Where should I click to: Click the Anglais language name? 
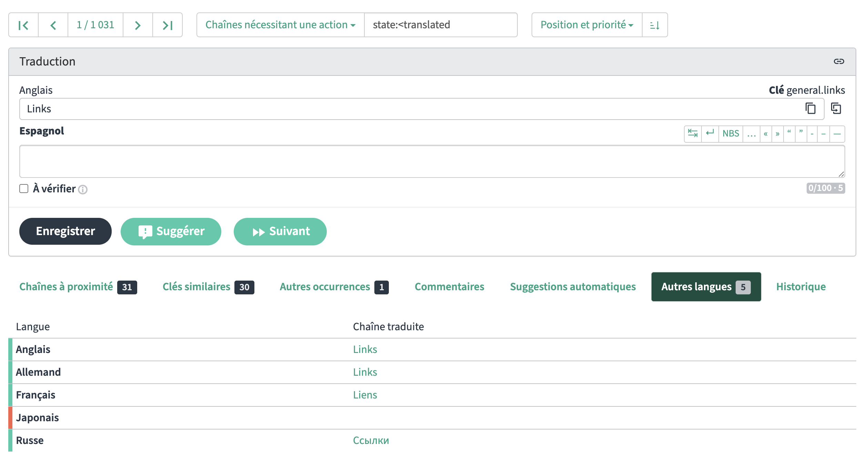tap(33, 350)
